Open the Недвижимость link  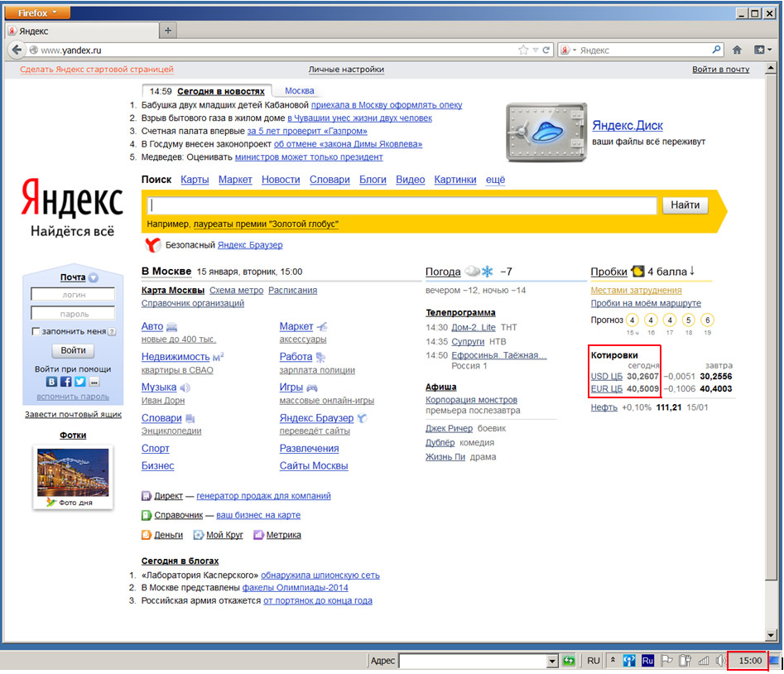(176, 357)
